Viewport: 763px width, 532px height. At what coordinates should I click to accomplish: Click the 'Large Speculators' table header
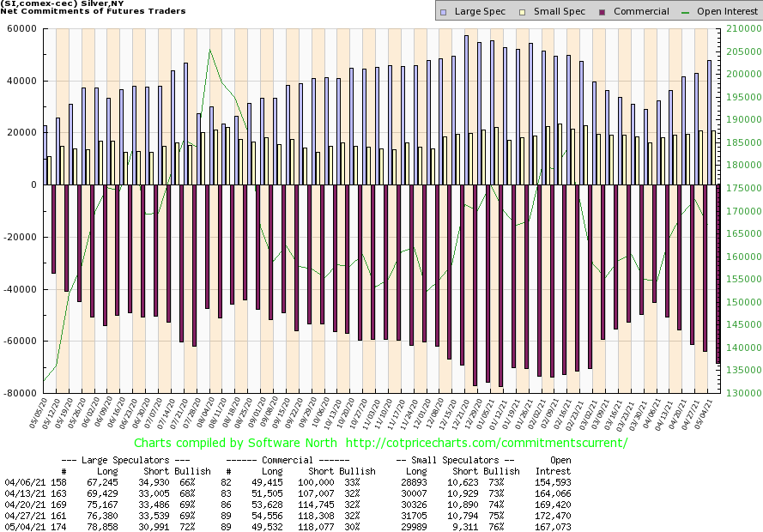136,461
